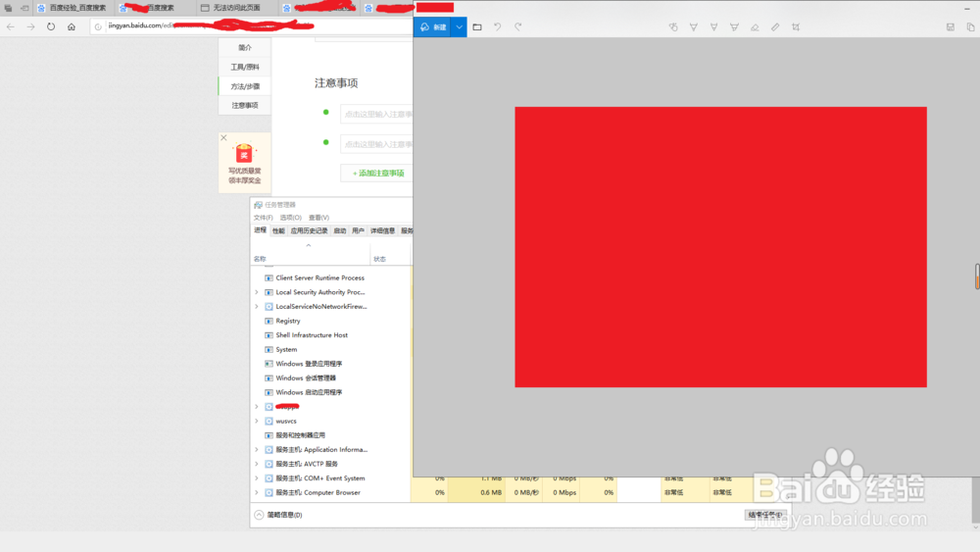Viewport: 980px width, 552px height.
Task: Open the New snip delay dropdown arrow
Action: tap(459, 26)
